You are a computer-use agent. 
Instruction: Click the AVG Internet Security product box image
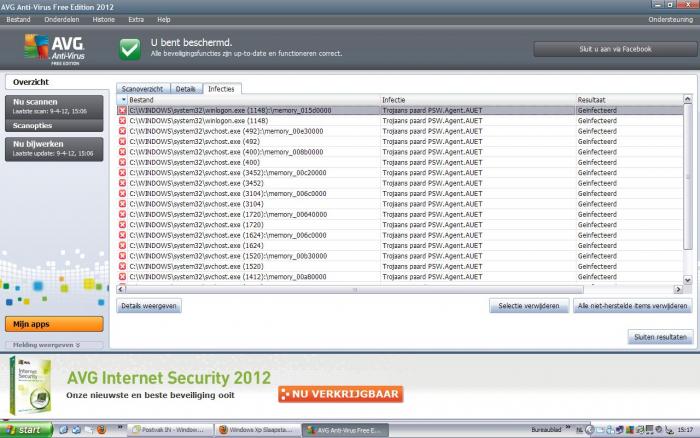point(31,386)
